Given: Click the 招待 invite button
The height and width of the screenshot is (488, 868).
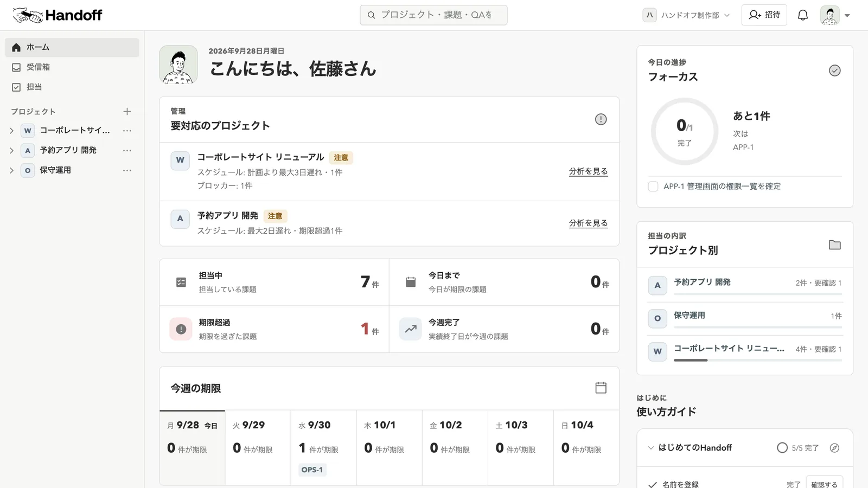Looking at the screenshot, I should [764, 15].
